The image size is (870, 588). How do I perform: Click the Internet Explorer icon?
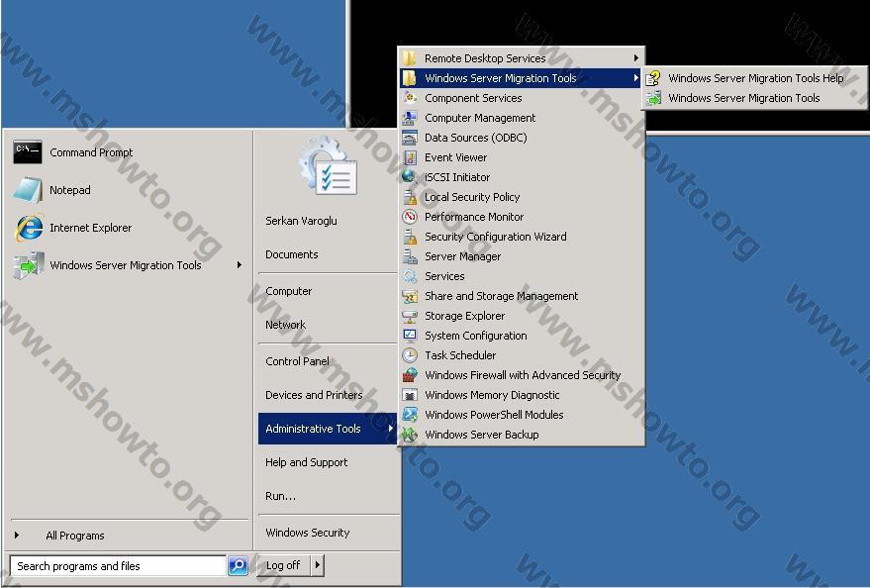(29, 228)
